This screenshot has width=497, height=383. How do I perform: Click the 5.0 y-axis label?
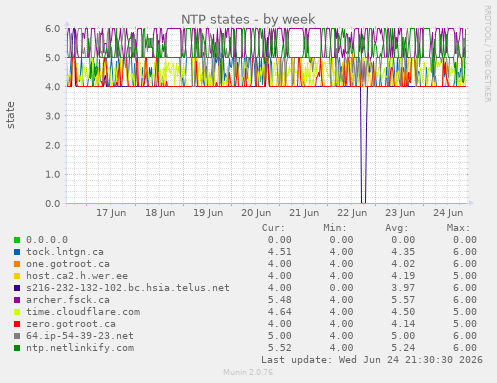53,58
